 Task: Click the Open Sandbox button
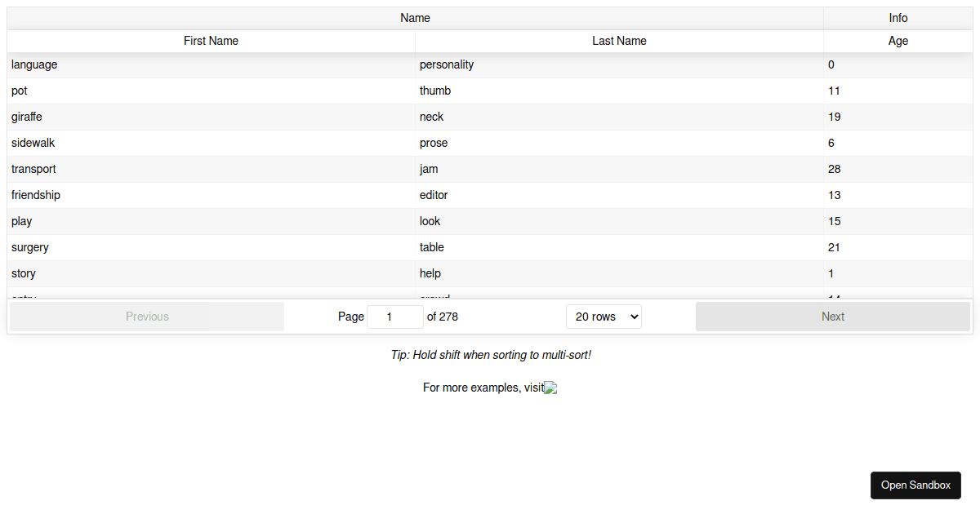coord(915,485)
